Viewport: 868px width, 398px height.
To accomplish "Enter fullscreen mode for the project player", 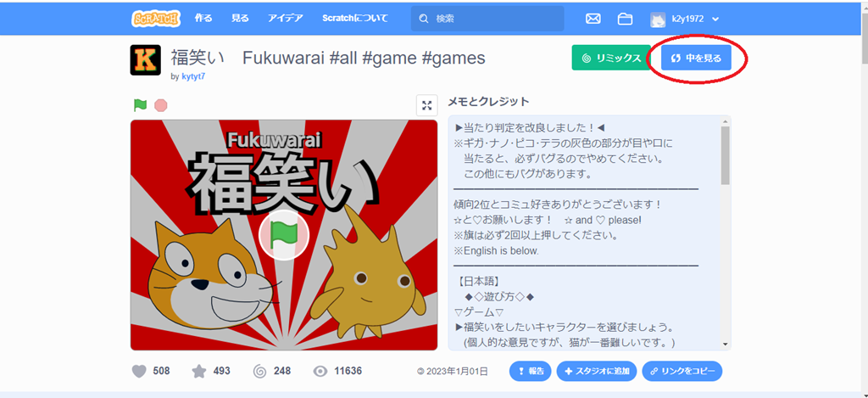I will pos(426,105).
